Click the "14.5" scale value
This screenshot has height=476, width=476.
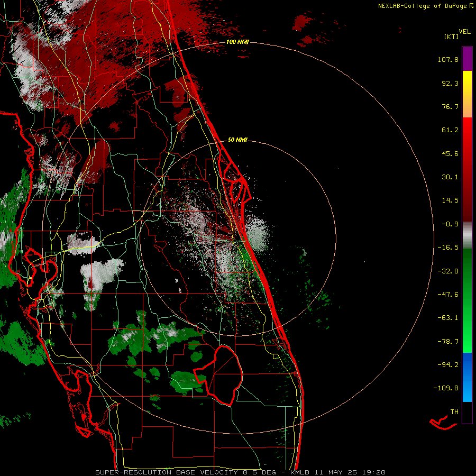[450, 200]
